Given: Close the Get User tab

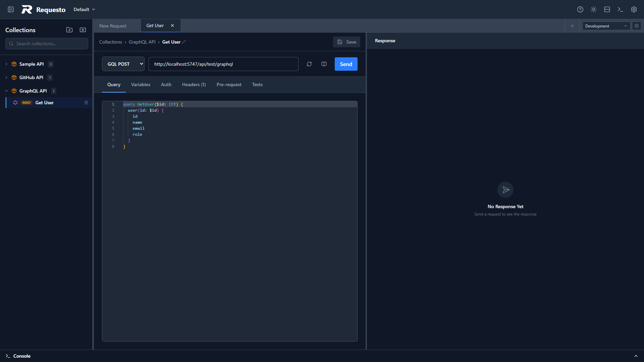Looking at the screenshot, I should coord(172,25).
